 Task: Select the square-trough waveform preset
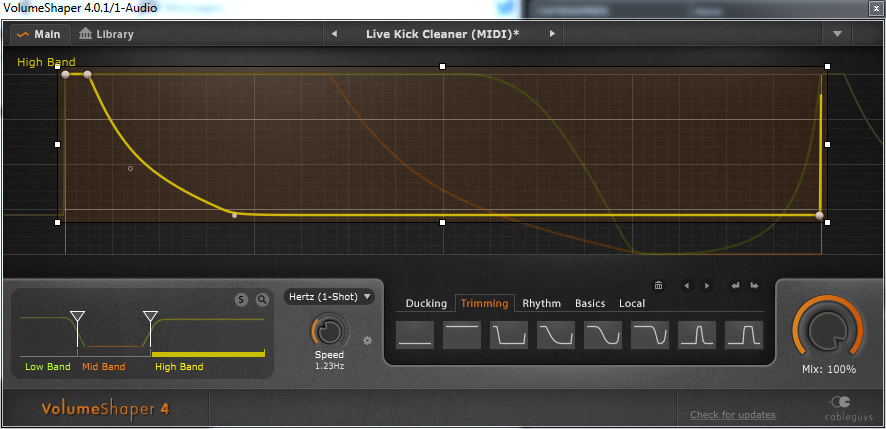click(x=509, y=335)
